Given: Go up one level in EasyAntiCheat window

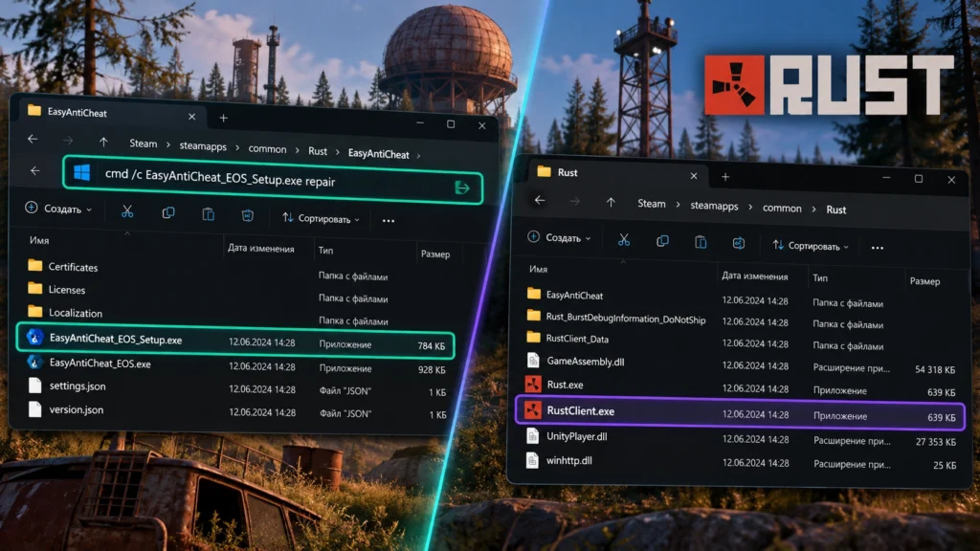Looking at the screenshot, I should (x=103, y=142).
